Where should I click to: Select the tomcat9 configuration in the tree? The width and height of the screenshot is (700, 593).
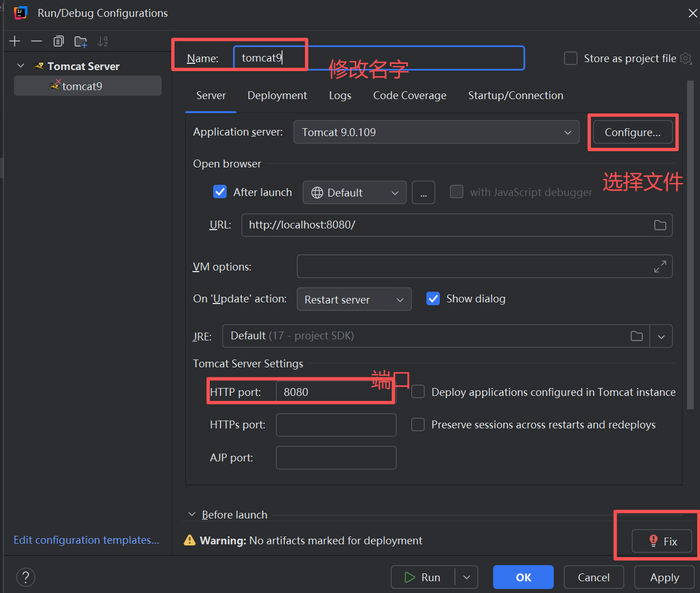pyautogui.click(x=88, y=86)
